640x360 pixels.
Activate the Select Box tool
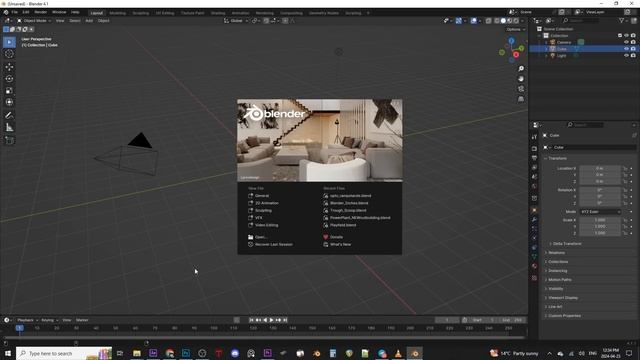click(9, 42)
